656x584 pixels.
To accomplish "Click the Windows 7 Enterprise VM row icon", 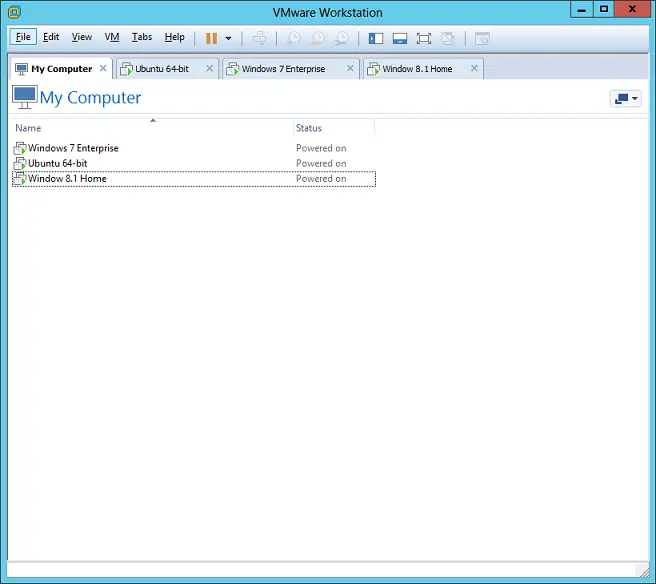I will tap(20, 148).
